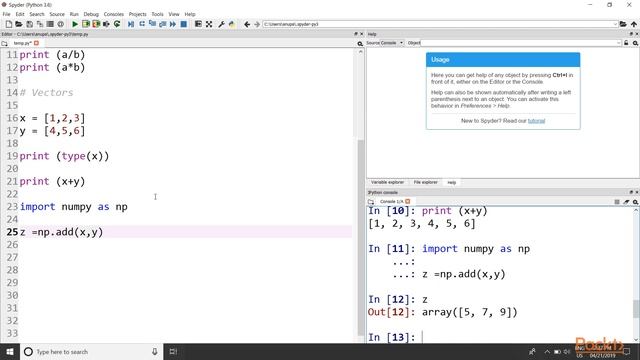640x360 pixels.
Task: Open Task View on the taskbar
Action: point(173,351)
